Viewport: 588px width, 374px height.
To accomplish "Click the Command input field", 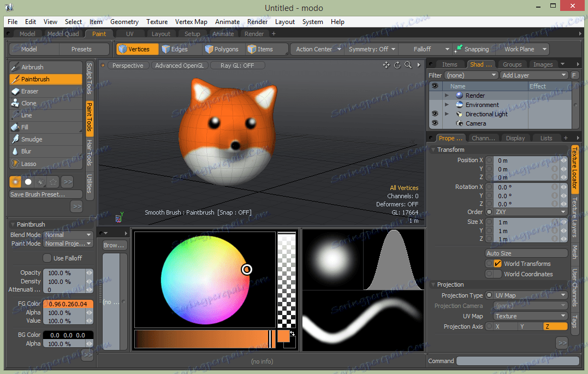I will [x=517, y=361].
